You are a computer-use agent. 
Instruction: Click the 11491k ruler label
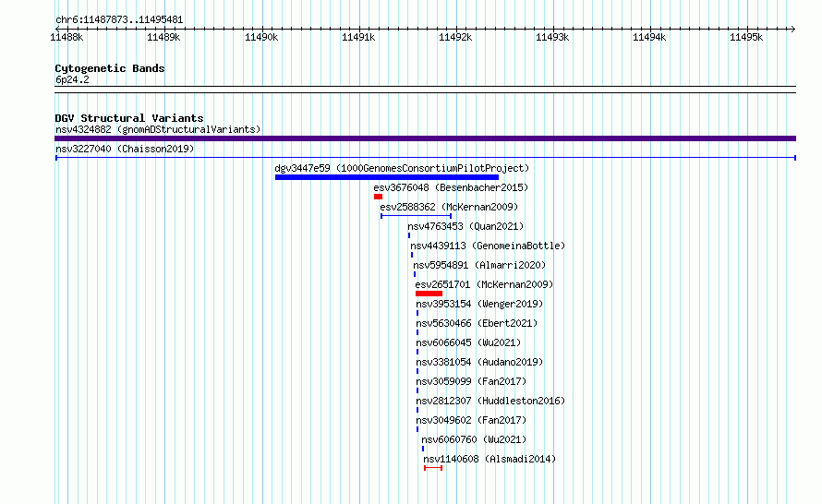[358, 37]
